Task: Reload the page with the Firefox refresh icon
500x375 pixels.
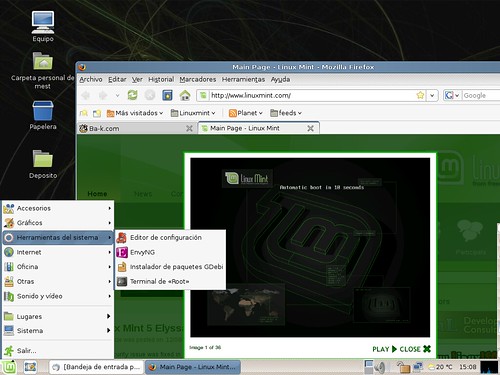Action: tap(132, 95)
